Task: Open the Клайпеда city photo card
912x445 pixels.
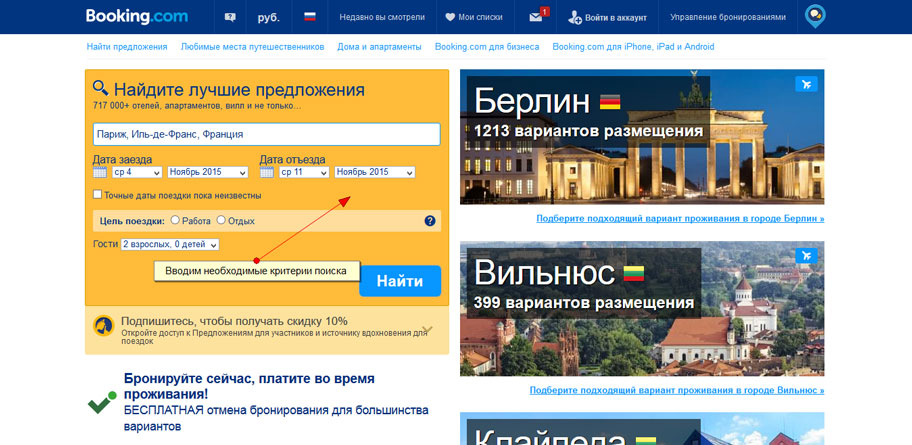Action: tap(642, 429)
